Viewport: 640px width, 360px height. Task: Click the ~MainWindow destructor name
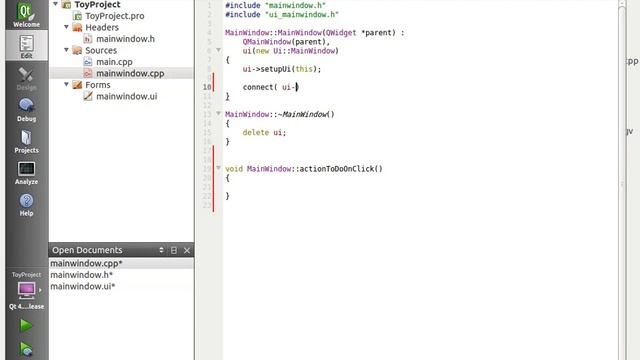[302, 114]
